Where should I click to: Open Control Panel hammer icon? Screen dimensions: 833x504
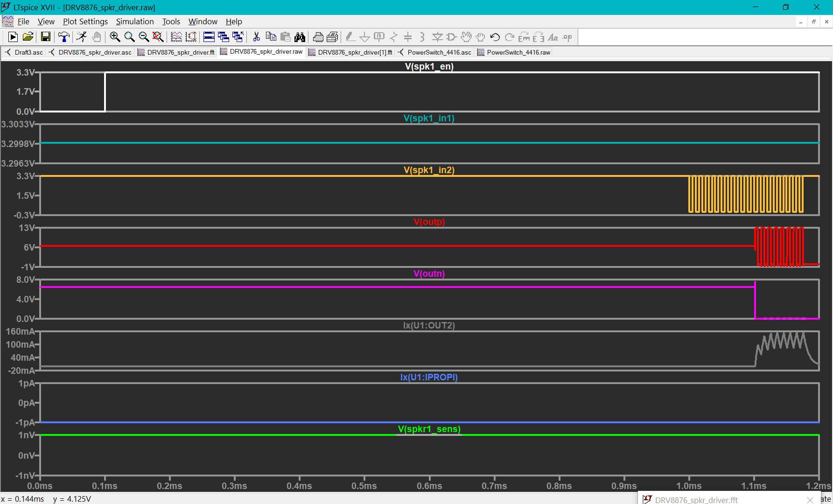(x=64, y=37)
